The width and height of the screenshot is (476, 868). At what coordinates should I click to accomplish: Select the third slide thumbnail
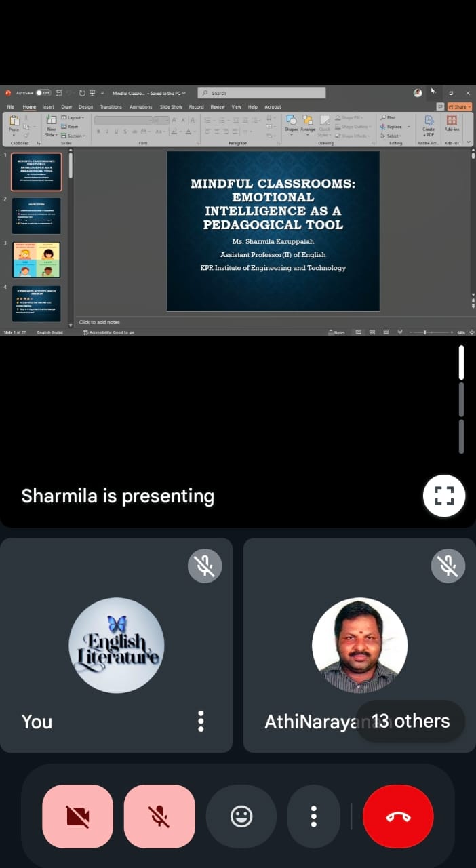(x=36, y=260)
